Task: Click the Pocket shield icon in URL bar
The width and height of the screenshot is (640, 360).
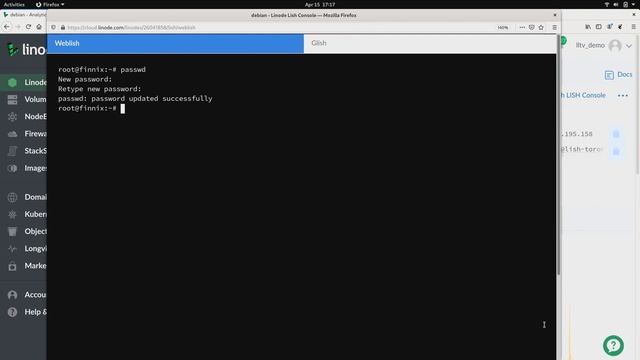Action: [x=531, y=27]
